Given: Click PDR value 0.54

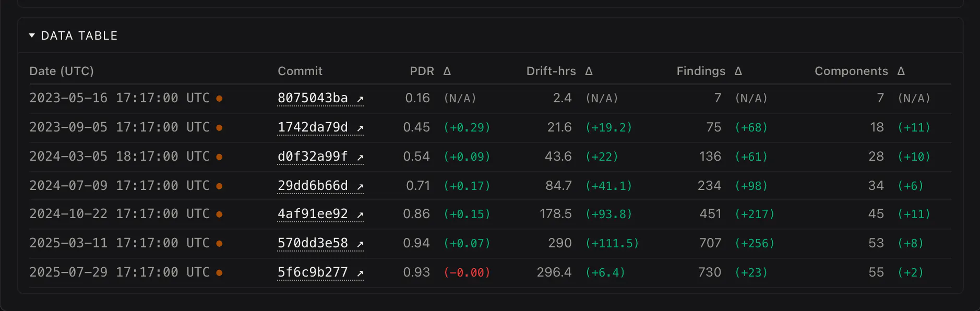Looking at the screenshot, I should pyautogui.click(x=416, y=157).
